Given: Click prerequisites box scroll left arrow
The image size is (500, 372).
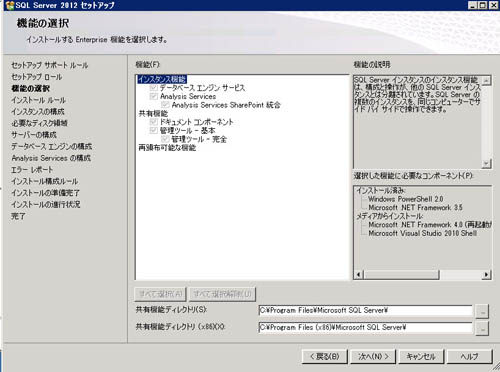Looking at the screenshot, I should click(x=359, y=275).
